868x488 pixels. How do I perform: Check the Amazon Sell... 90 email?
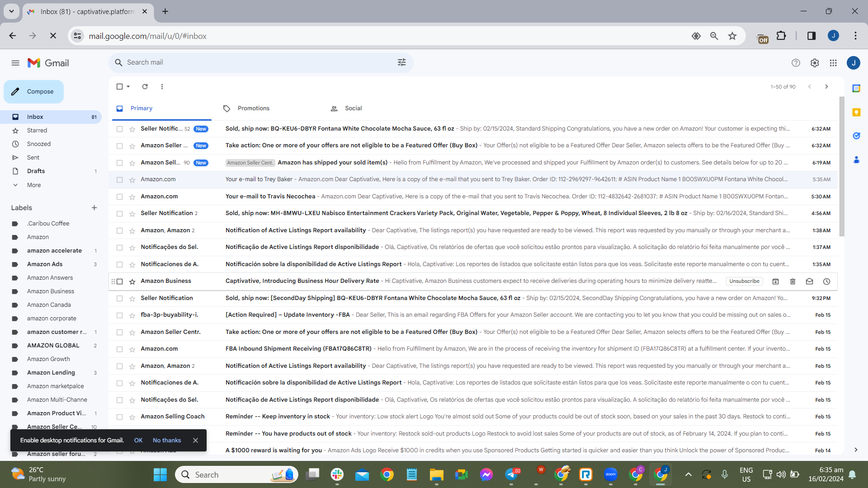(x=119, y=163)
